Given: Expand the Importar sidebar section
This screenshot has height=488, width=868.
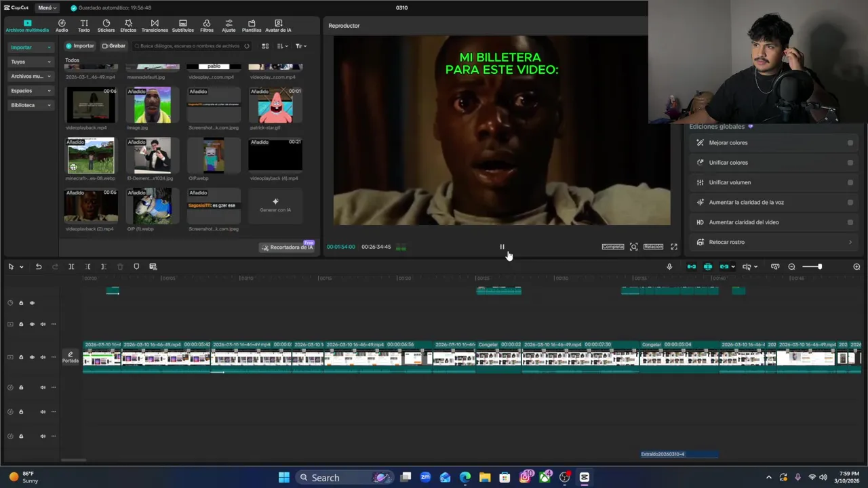Looking at the screenshot, I should pyautogui.click(x=31, y=47).
